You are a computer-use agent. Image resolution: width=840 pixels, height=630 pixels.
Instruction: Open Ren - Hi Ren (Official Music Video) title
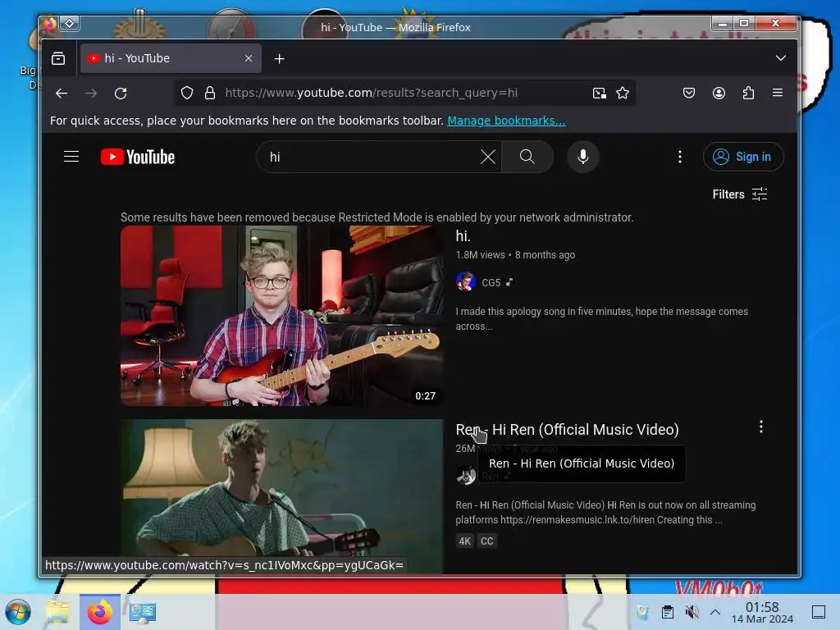[568, 430]
